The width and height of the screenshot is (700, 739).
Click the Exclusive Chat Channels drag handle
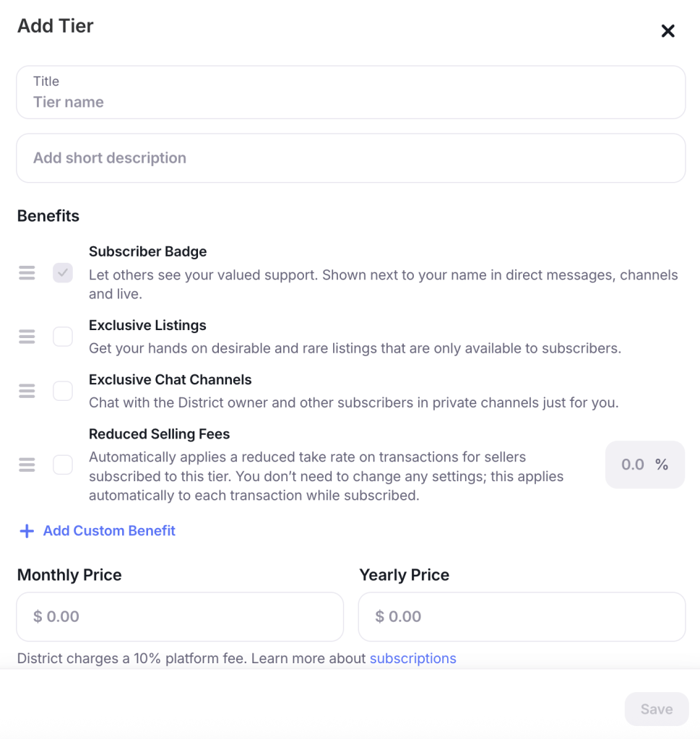coord(27,391)
